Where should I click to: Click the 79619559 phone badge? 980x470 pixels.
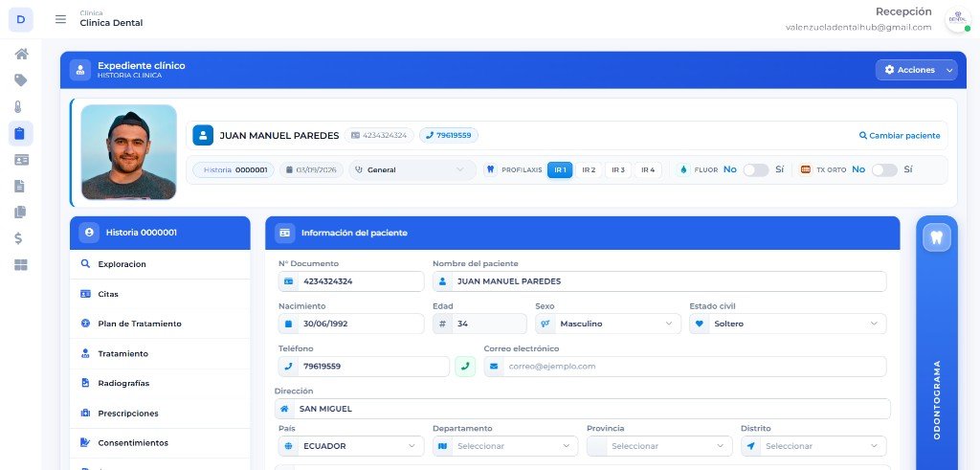449,135
